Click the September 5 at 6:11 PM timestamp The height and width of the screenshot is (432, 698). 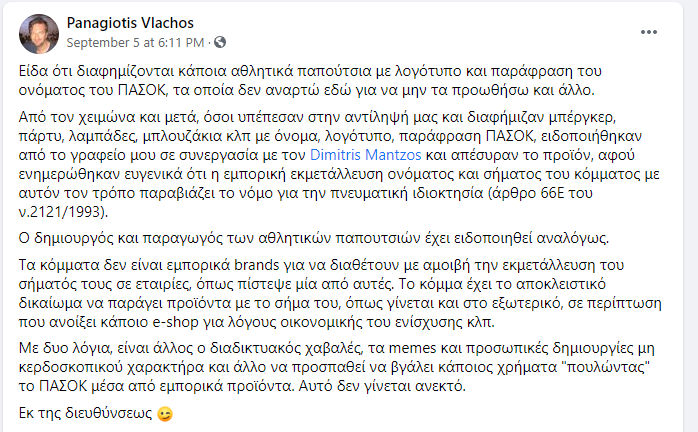click(135, 43)
